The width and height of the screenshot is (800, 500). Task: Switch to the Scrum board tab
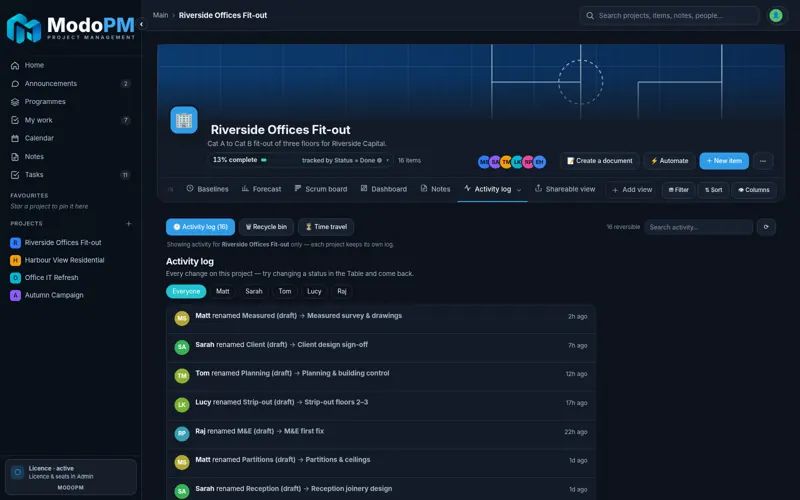click(x=320, y=189)
